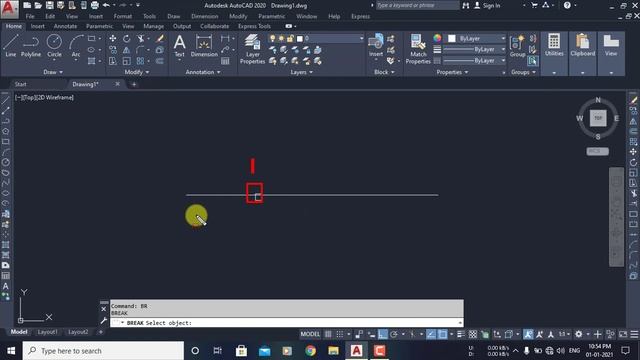Viewport: 640px width, 360px height.
Task: Toggle drawing grid display in status bar
Action: 328,334
